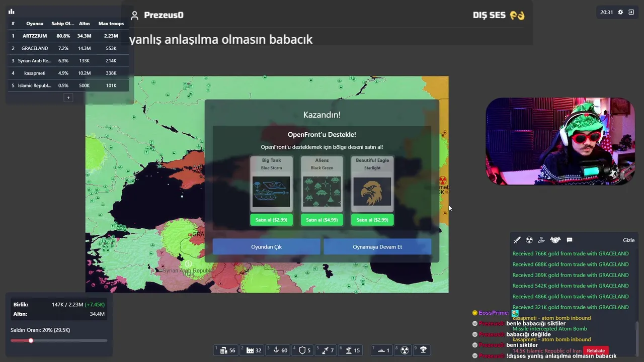Click the 'Received 766K gold' log entry
Screen dimensions: 644x362
570,254
